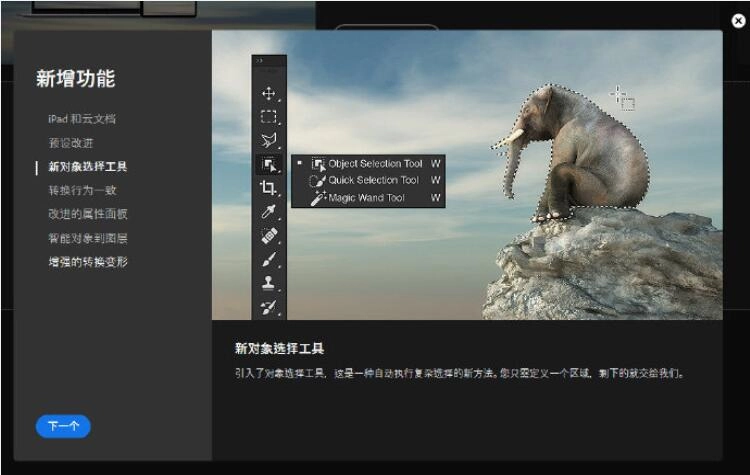750x475 pixels.
Task: Select the Crop tool
Action: click(268, 188)
